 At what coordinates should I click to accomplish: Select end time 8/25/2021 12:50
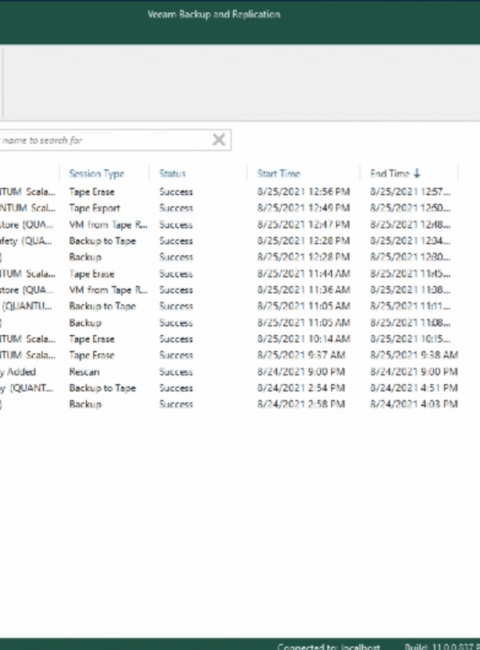pyautogui.click(x=410, y=208)
